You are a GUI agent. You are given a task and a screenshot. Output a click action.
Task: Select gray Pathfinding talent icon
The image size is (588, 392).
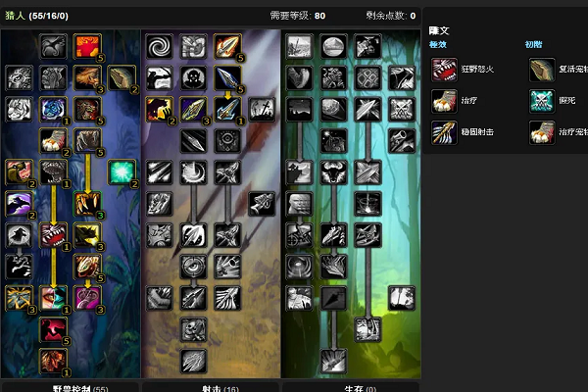(20, 109)
